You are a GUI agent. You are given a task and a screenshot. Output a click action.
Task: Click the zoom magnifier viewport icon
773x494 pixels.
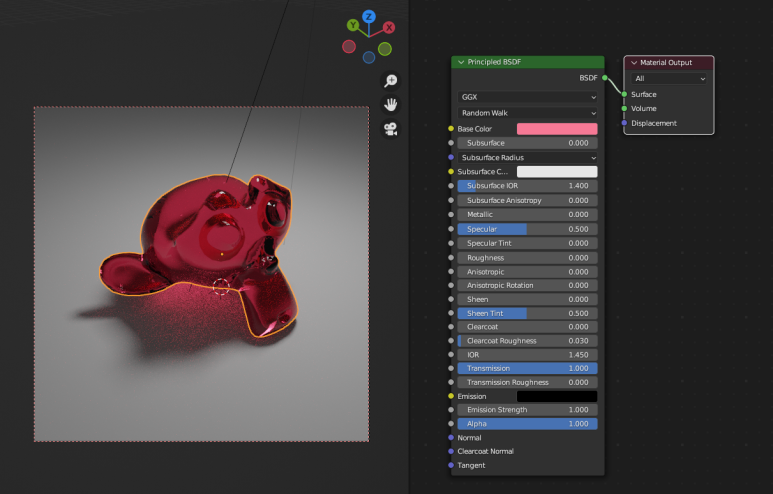[390, 80]
